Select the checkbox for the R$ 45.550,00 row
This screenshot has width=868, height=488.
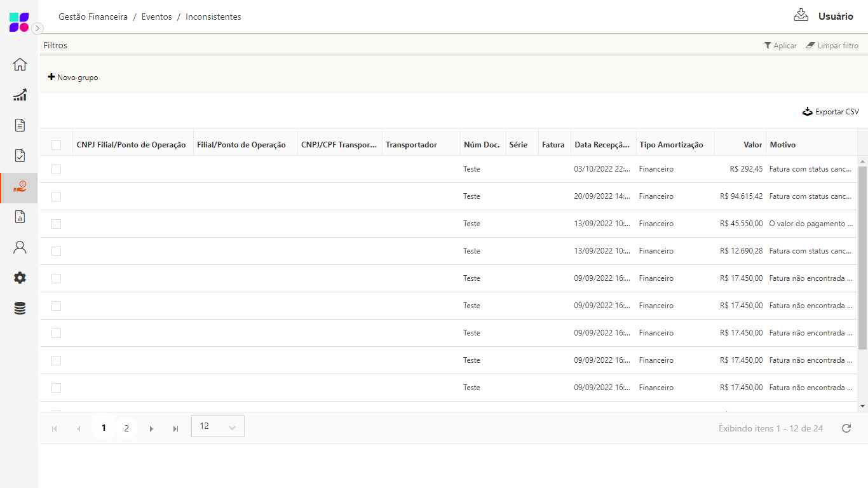[x=56, y=224]
